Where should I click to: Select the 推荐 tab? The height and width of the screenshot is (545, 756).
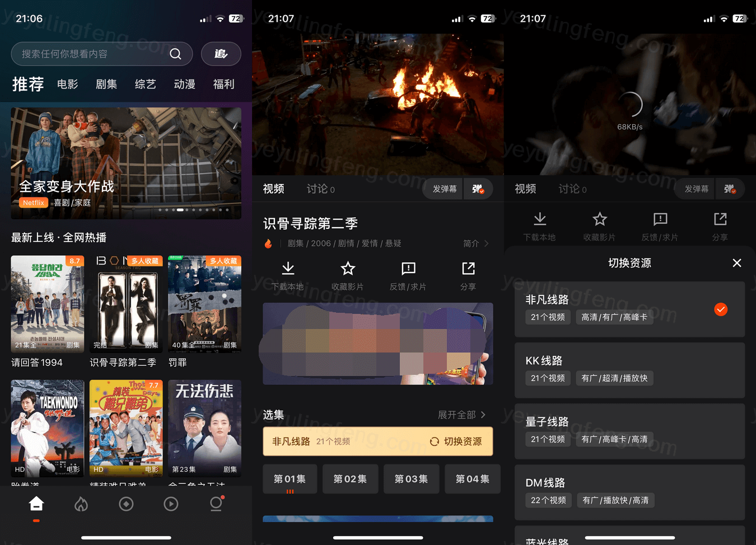click(x=28, y=84)
